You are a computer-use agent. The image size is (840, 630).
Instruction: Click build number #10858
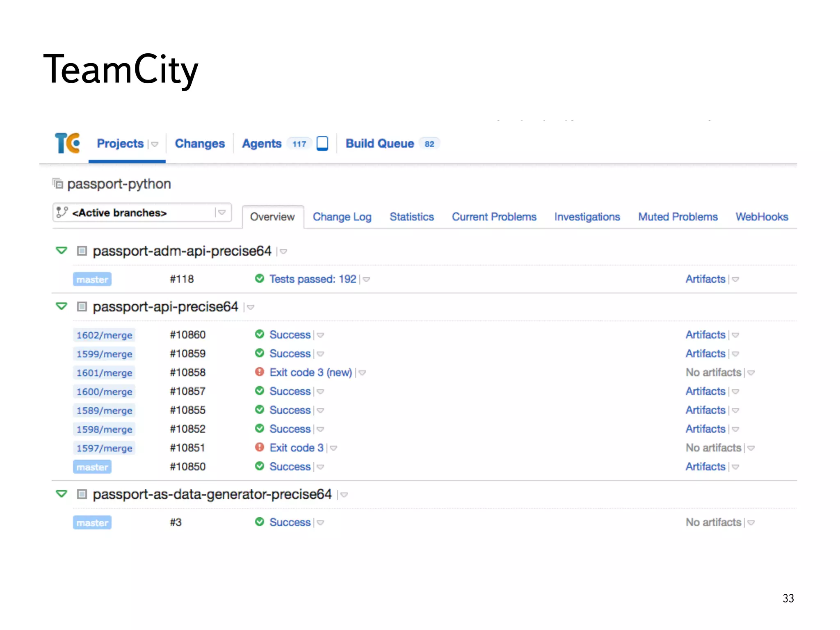pos(188,372)
